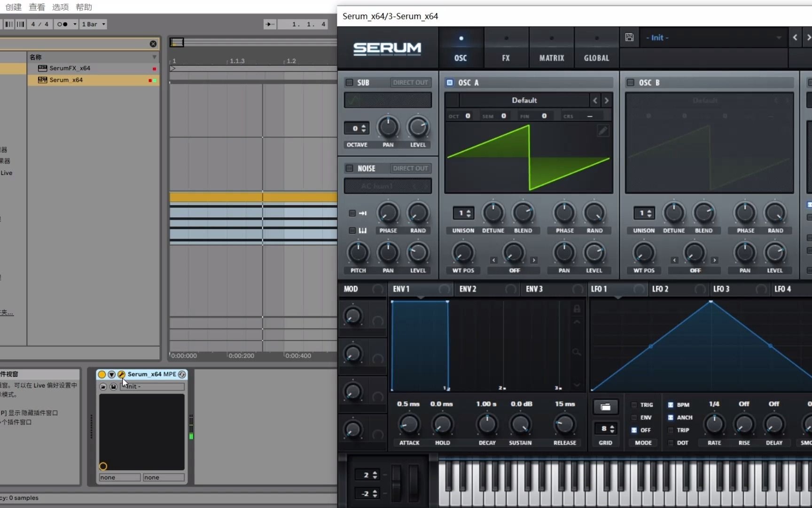Select next OSC A warp mode arrow

click(534, 260)
